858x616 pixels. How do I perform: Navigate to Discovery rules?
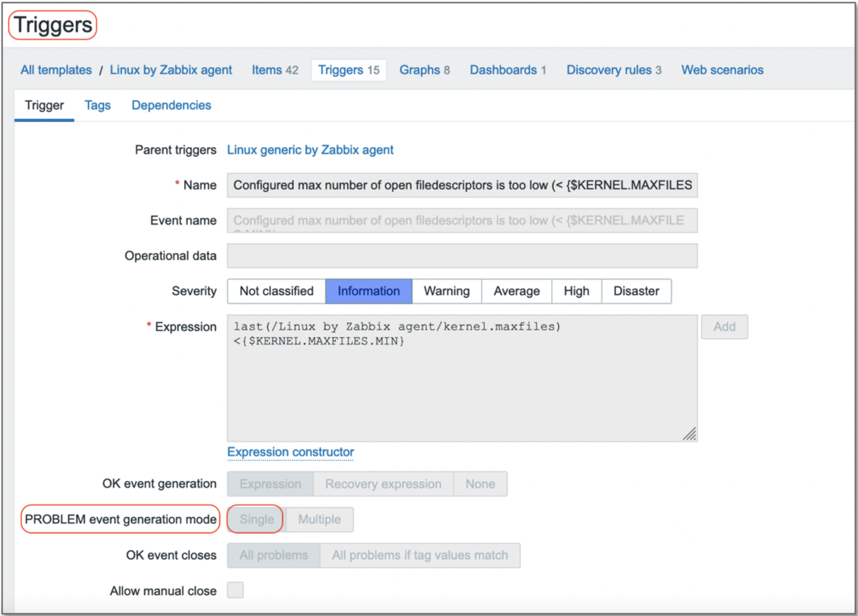pos(613,70)
